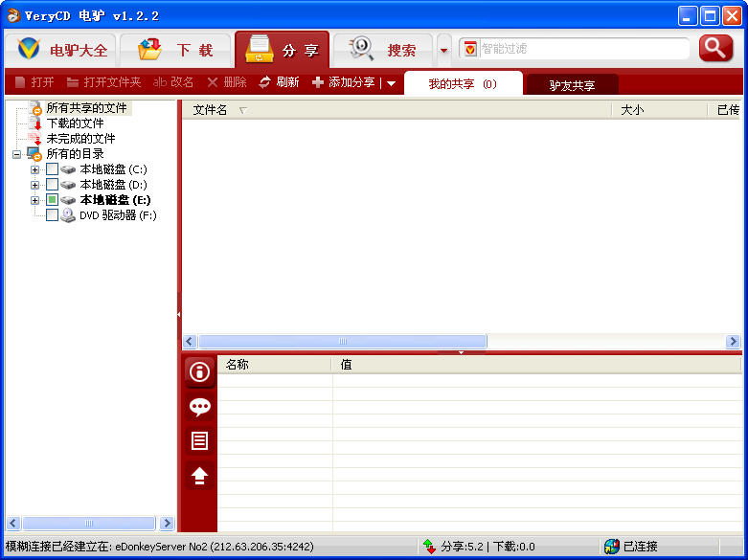748x560 pixels.
Task: Select the file list document icon
Action: pos(199,441)
